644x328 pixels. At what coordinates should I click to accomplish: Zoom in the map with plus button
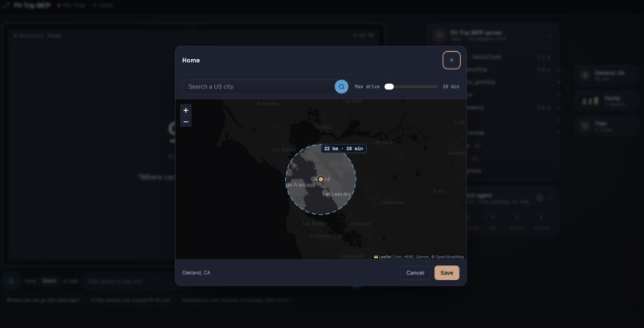point(185,110)
